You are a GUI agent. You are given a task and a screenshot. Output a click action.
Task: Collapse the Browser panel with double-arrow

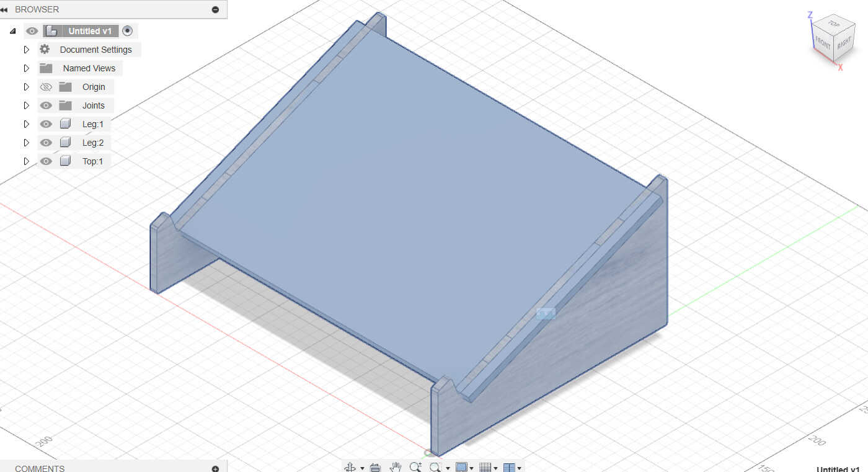pos(4,9)
